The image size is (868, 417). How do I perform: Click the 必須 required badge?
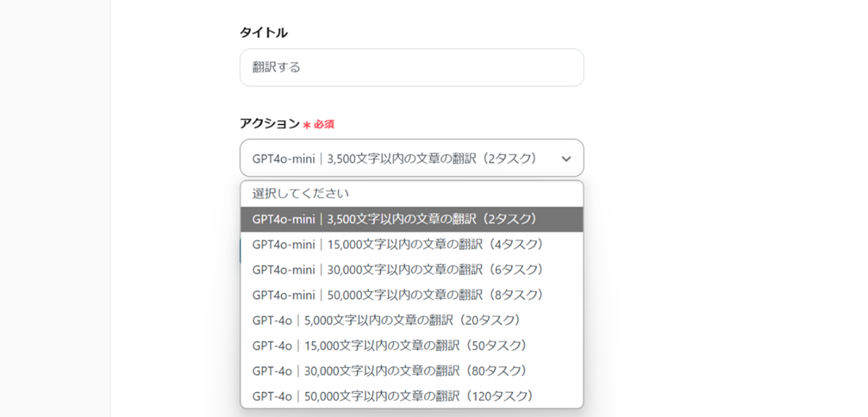coord(324,125)
